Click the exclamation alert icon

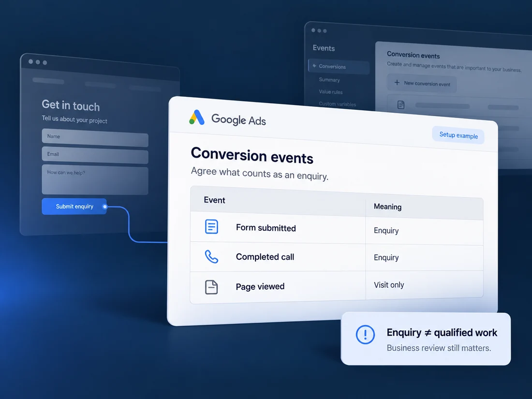[365, 335]
